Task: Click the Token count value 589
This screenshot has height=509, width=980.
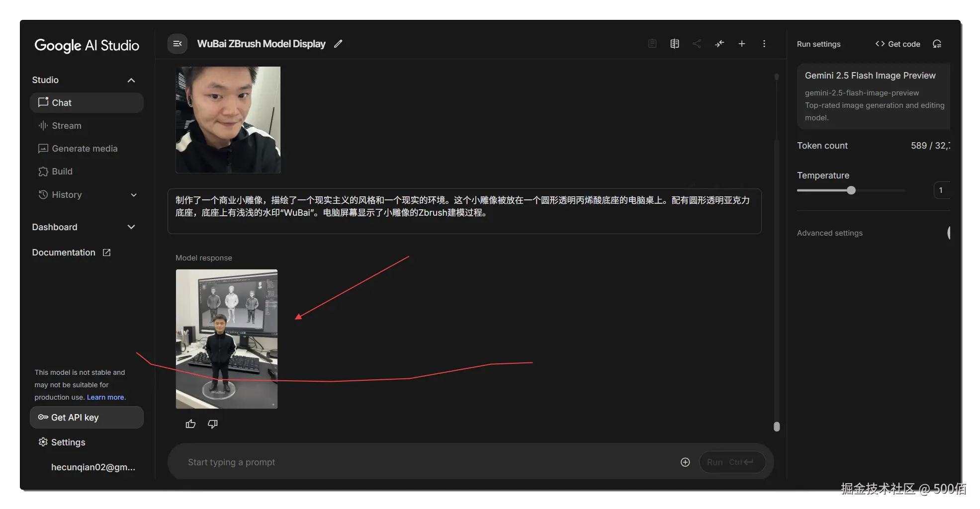Action: [919, 146]
